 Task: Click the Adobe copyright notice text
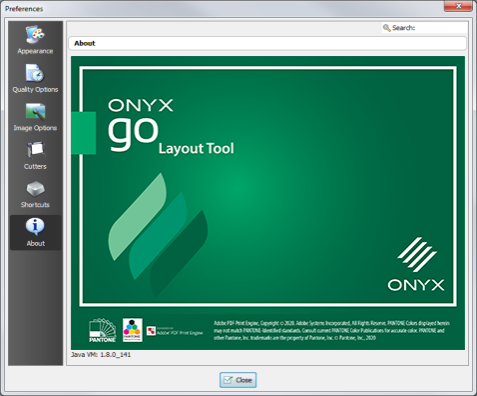pyautogui.click(x=332, y=330)
